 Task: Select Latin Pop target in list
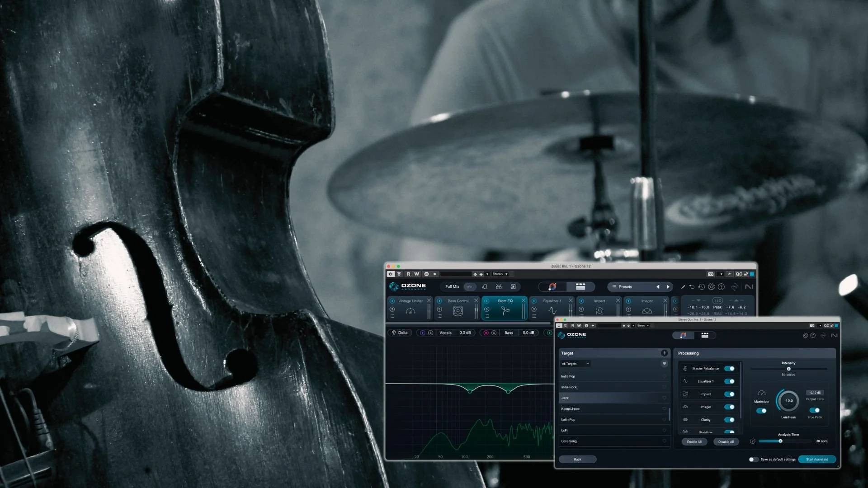coord(568,420)
